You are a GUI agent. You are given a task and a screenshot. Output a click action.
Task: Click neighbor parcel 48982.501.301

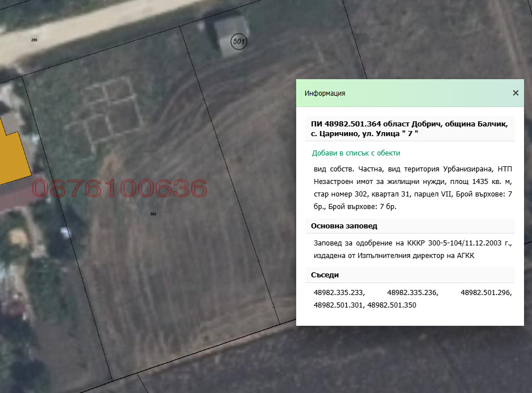pos(339,305)
